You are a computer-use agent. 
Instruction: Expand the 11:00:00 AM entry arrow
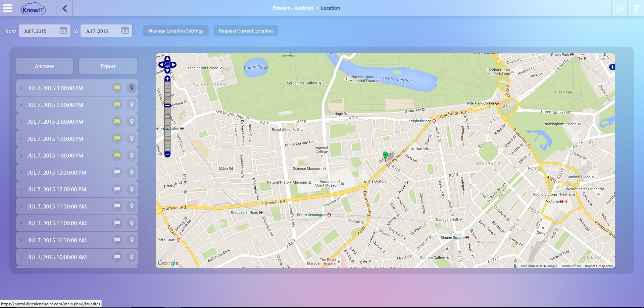pos(21,223)
